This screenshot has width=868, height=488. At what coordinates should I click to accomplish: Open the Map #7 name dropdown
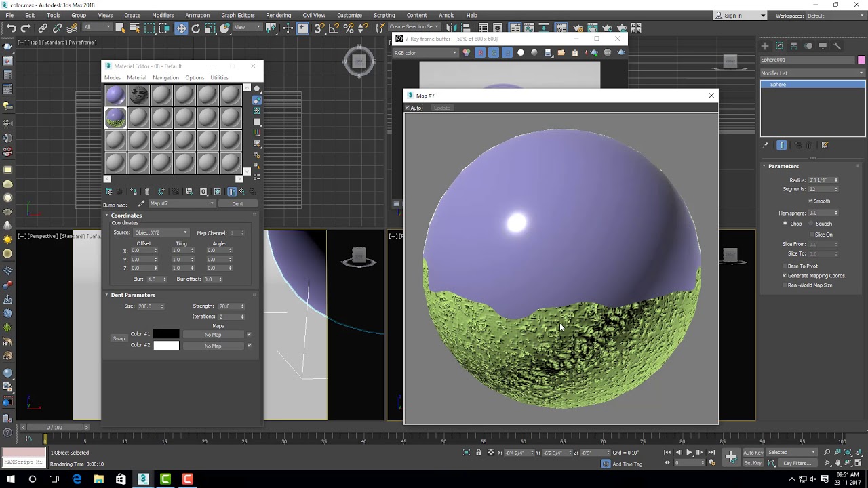[181, 203]
